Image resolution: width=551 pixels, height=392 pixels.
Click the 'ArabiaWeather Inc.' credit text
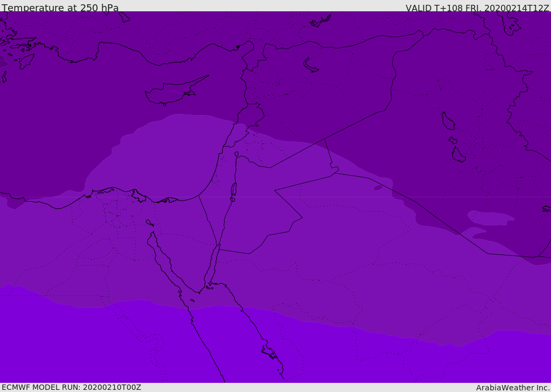tap(513, 388)
